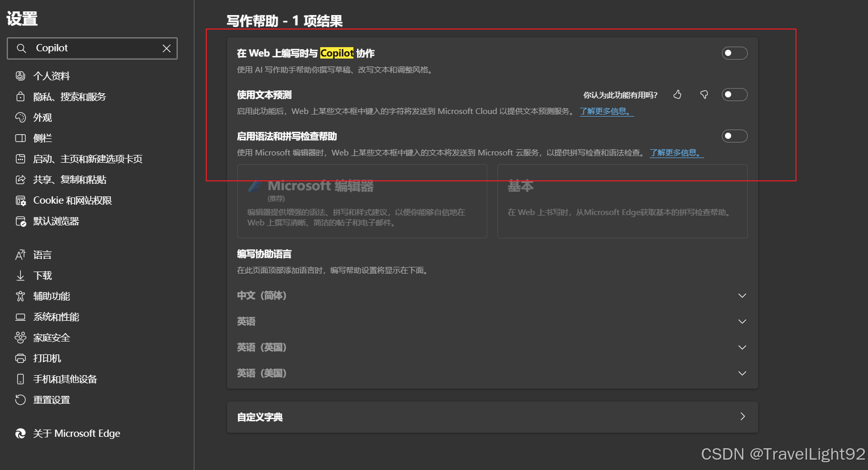Click the 中文（简体） language label
The image size is (868, 470).
click(262, 295)
